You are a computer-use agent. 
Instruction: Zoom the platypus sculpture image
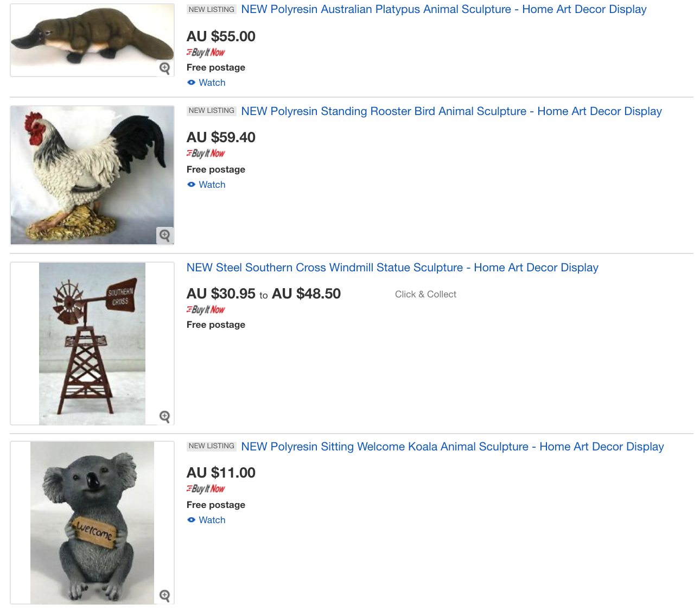pyautogui.click(x=164, y=68)
